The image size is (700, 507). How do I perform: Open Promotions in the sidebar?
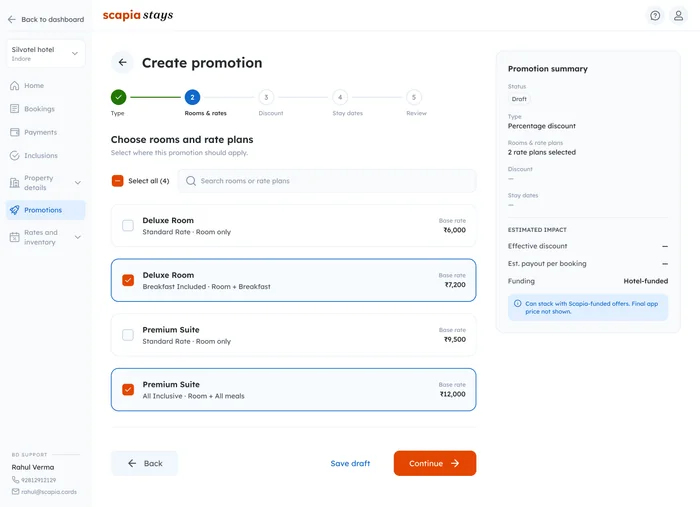pyautogui.click(x=46, y=210)
